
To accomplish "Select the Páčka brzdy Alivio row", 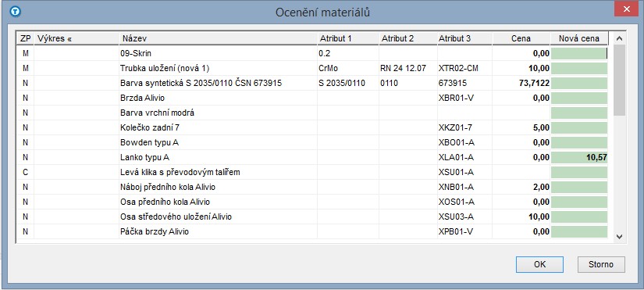I will pos(155,231).
